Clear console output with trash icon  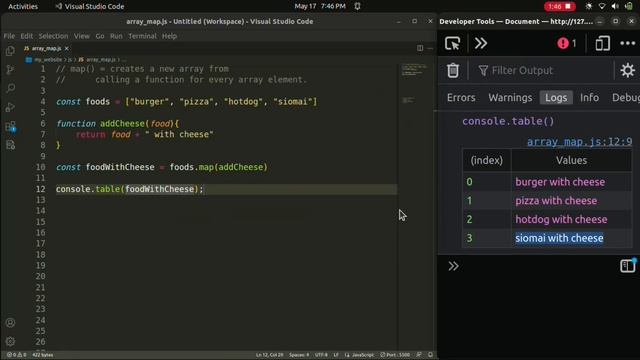[453, 70]
